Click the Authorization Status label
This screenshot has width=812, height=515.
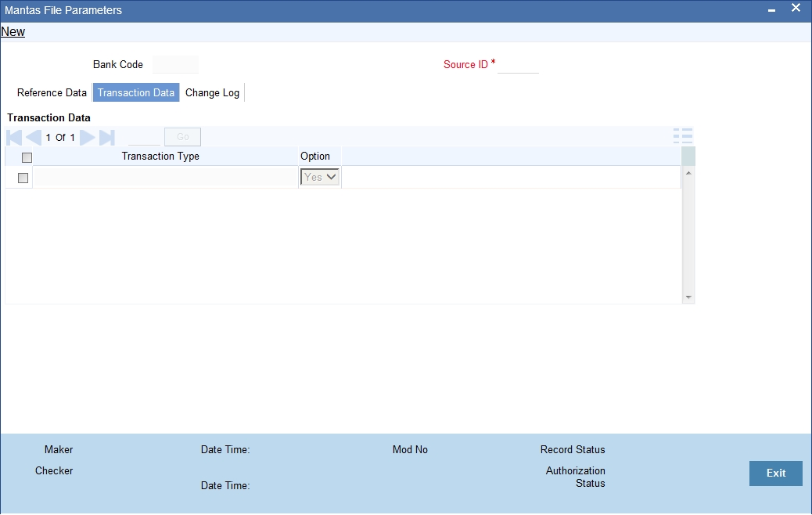[x=575, y=477]
